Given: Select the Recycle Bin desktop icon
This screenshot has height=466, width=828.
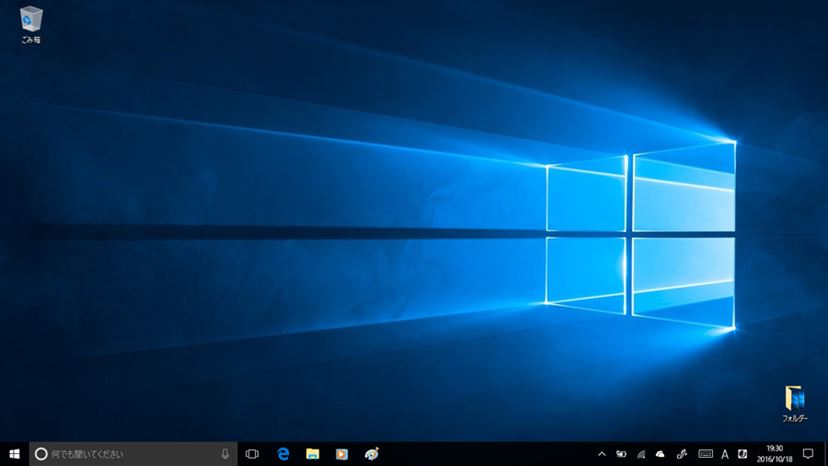Looking at the screenshot, I should point(31,23).
